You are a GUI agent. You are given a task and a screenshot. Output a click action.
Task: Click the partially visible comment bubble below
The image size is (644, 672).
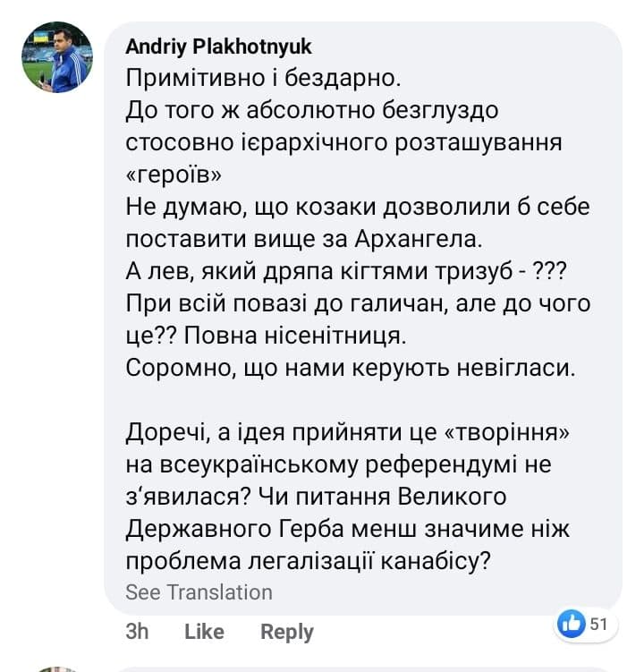click(358, 668)
